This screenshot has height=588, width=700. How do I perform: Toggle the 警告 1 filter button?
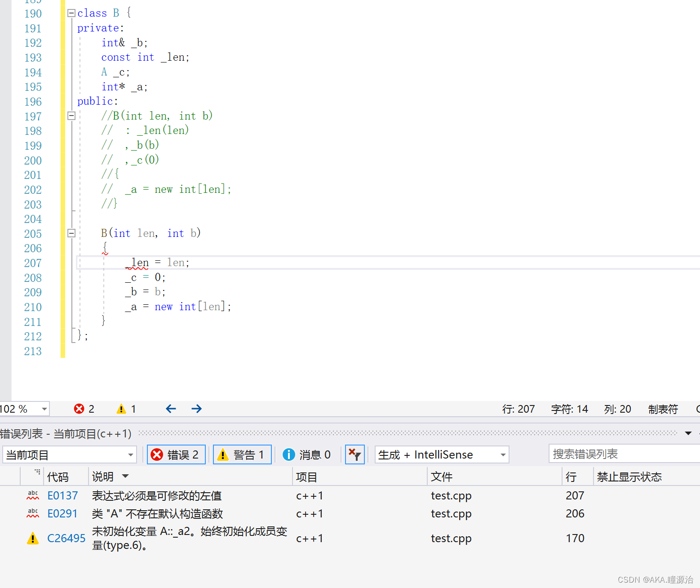click(x=242, y=454)
